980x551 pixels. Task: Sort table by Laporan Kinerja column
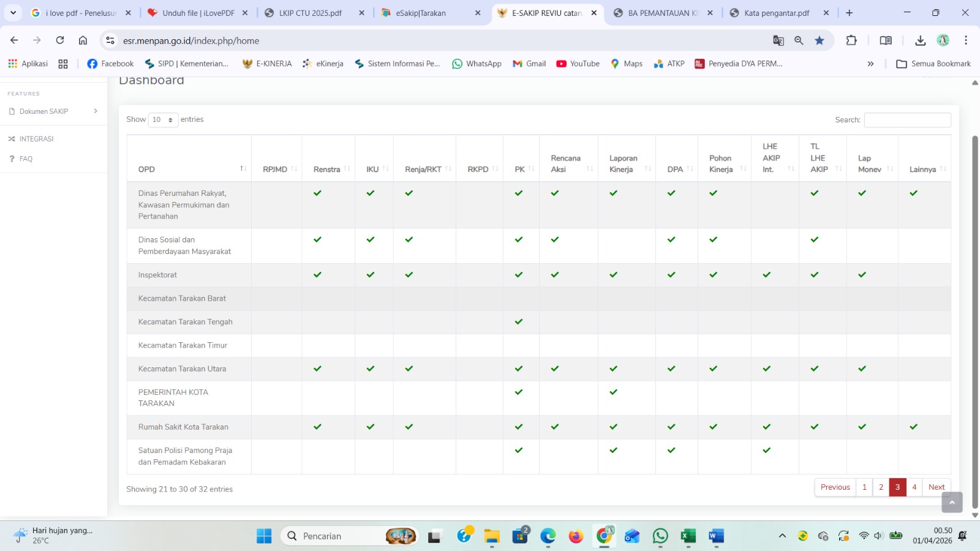(x=626, y=164)
